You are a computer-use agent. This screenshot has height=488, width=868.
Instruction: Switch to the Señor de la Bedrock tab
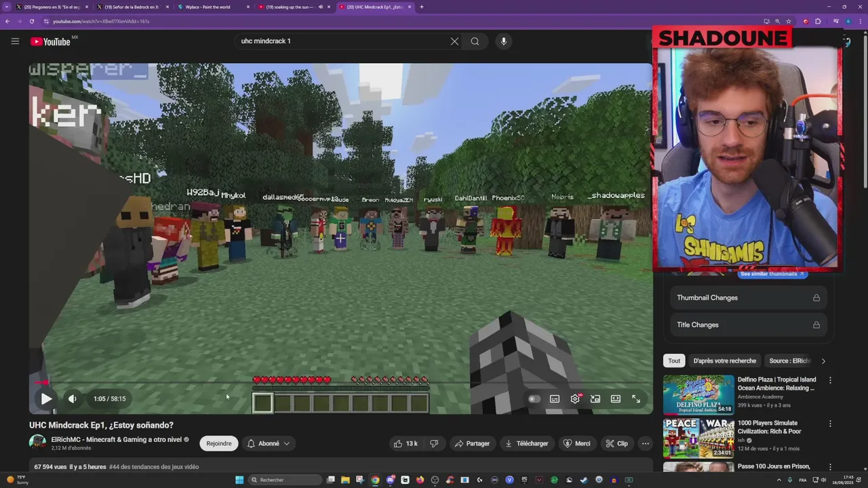pyautogui.click(x=131, y=7)
